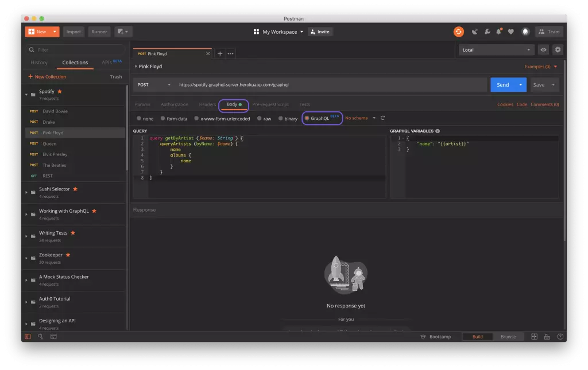Switch to Build mode
This screenshot has width=588, height=370.
477,337
